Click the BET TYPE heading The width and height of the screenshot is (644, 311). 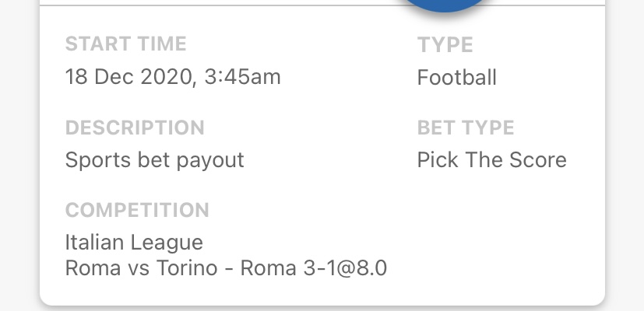point(466,128)
